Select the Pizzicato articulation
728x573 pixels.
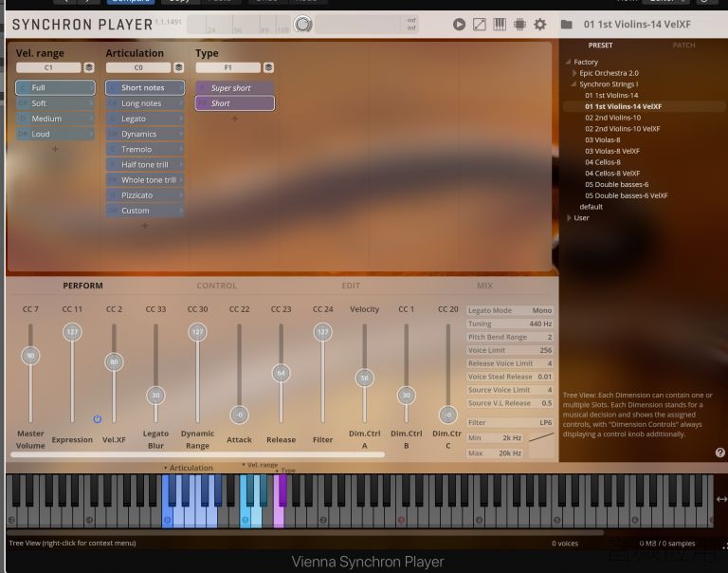(145, 195)
